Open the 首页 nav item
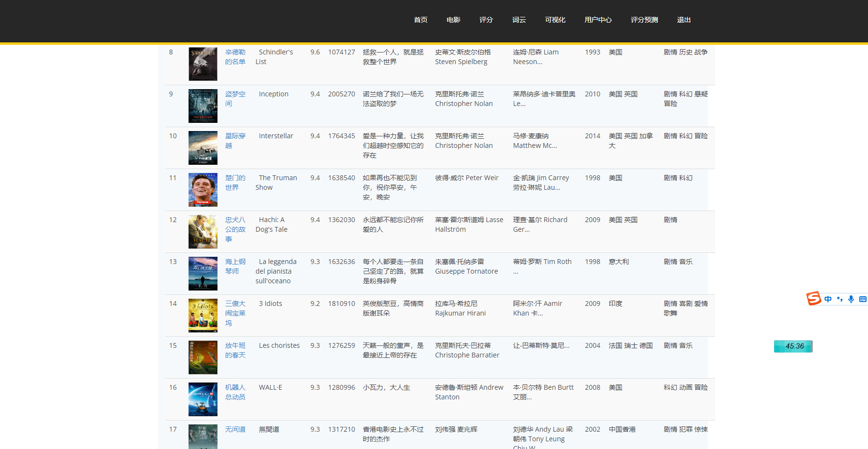Image resolution: width=868 pixels, height=449 pixels. (420, 20)
